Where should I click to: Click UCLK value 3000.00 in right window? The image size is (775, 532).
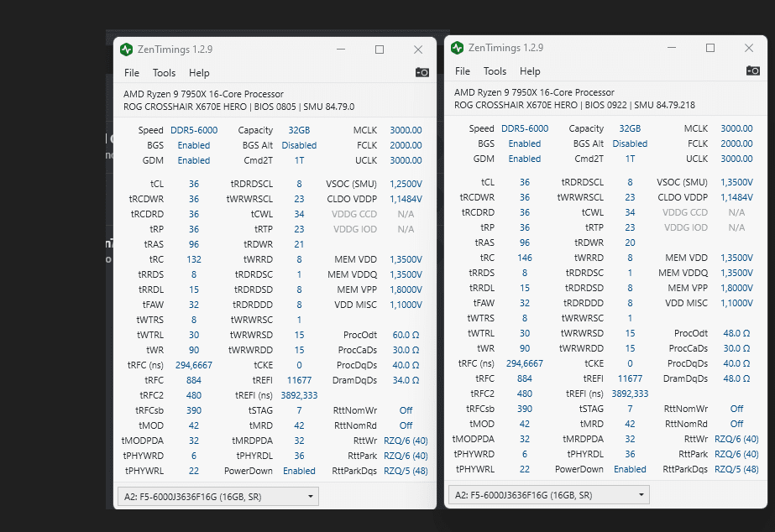tap(736, 159)
